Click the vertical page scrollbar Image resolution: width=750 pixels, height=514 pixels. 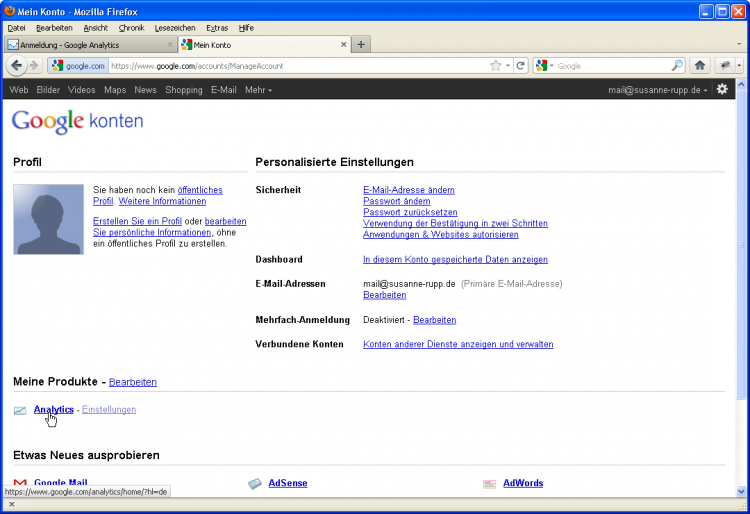click(x=741, y=250)
